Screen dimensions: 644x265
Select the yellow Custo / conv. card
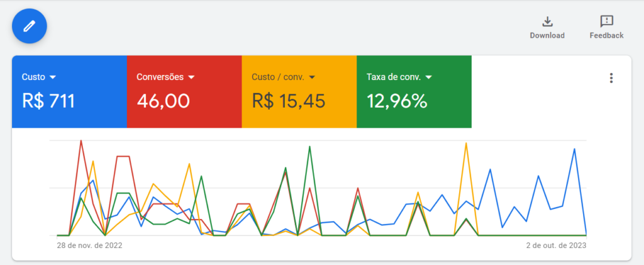pyautogui.click(x=299, y=92)
